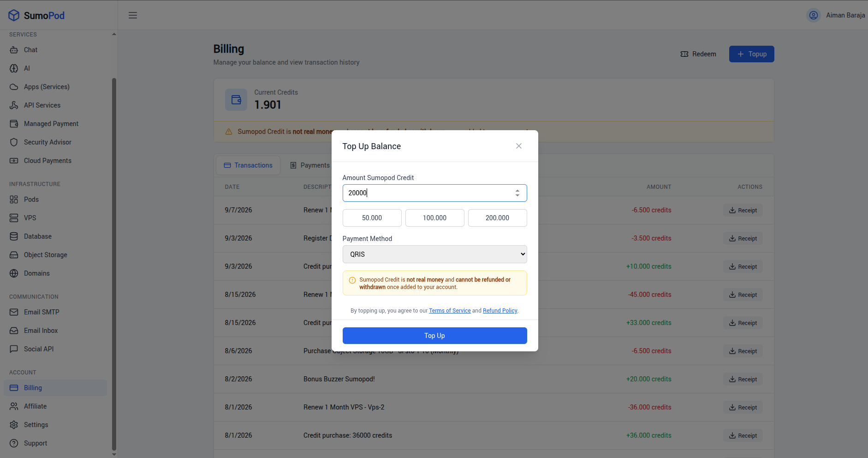Viewport: 868px width, 458px height.
Task: Download receipt for +10.000 credits row
Action: coord(743,267)
